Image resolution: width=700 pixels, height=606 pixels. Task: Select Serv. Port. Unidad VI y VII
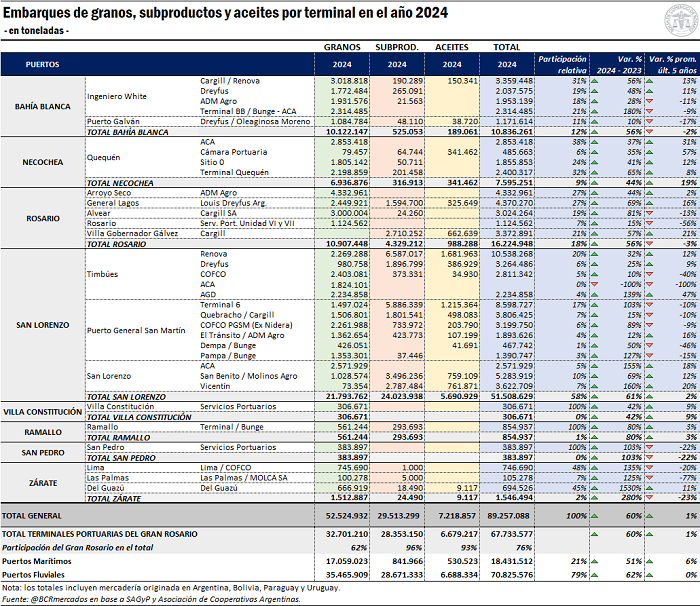(x=247, y=223)
